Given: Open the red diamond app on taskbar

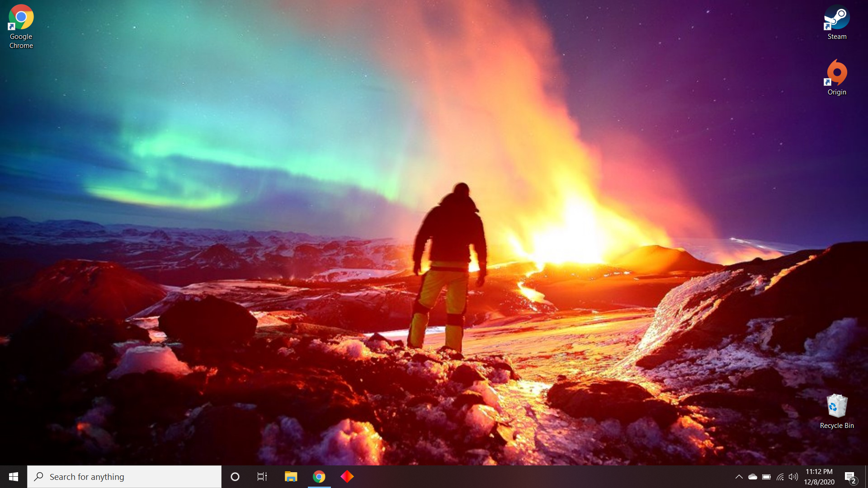Looking at the screenshot, I should [x=347, y=477].
